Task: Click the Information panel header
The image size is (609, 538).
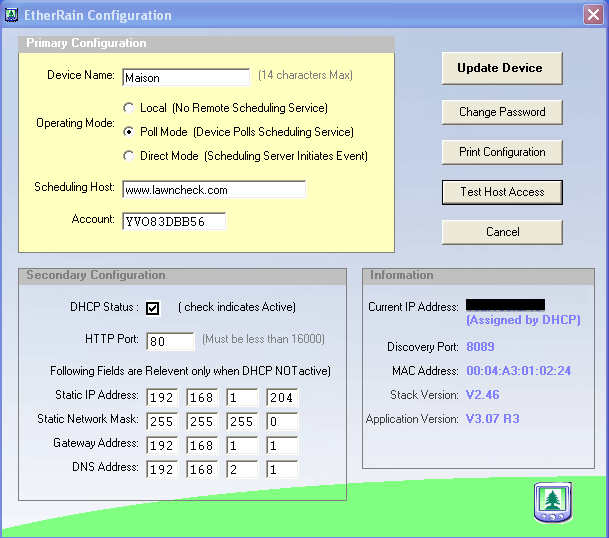Action: pyautogui.click(x=478, y=275)
